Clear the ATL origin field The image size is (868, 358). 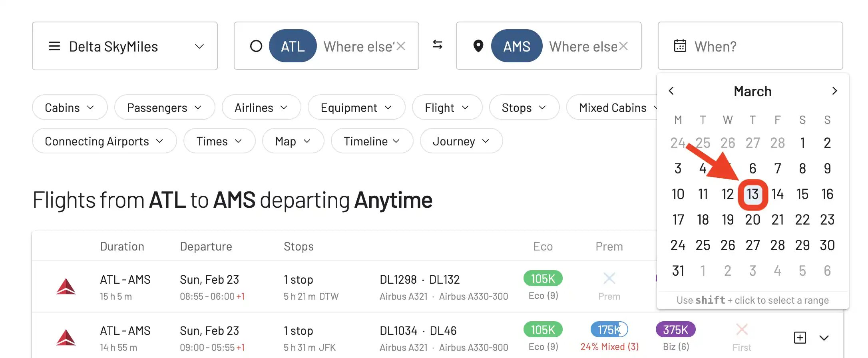[x=401, y=46]
